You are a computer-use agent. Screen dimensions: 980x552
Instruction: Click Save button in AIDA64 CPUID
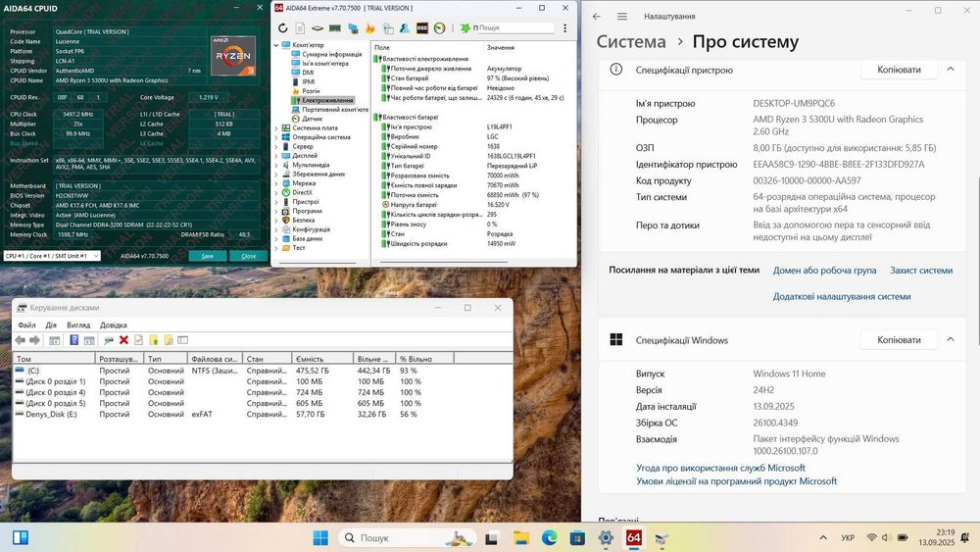click(208, 256)
